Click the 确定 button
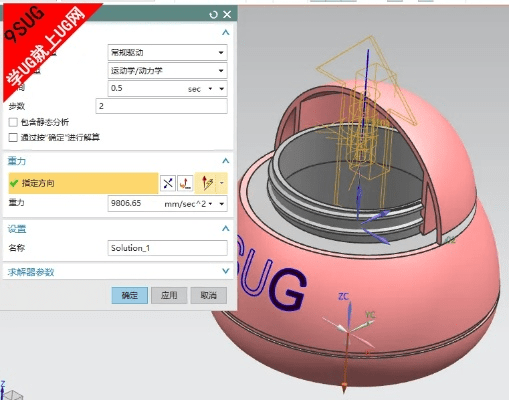 coord(130,295)
